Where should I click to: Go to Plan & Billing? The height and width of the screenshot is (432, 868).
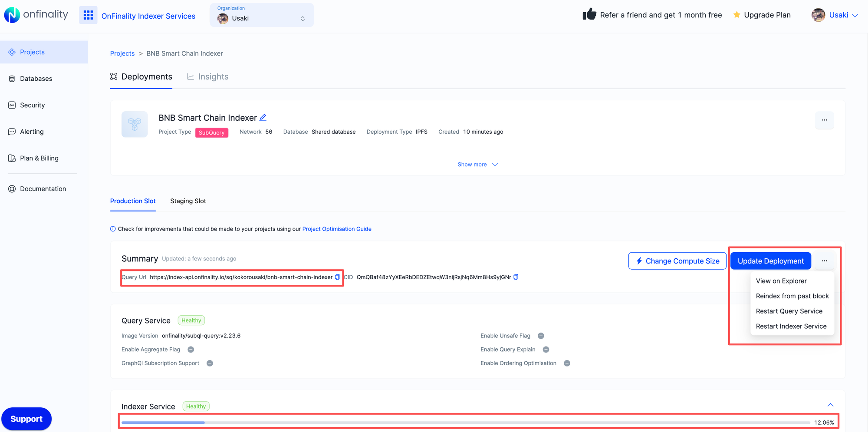tap(39, 158)
